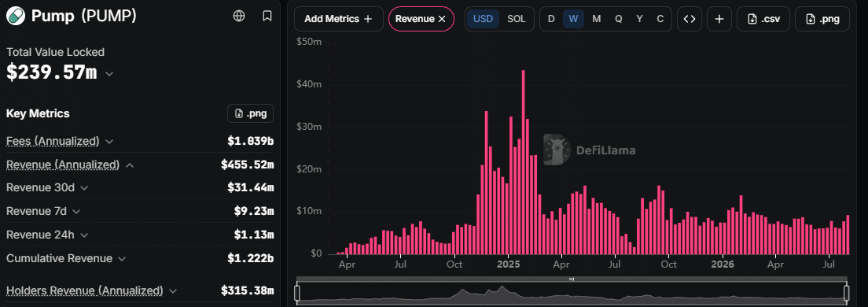Click the $9.23m value
The image size is (868, 307).
253,211
